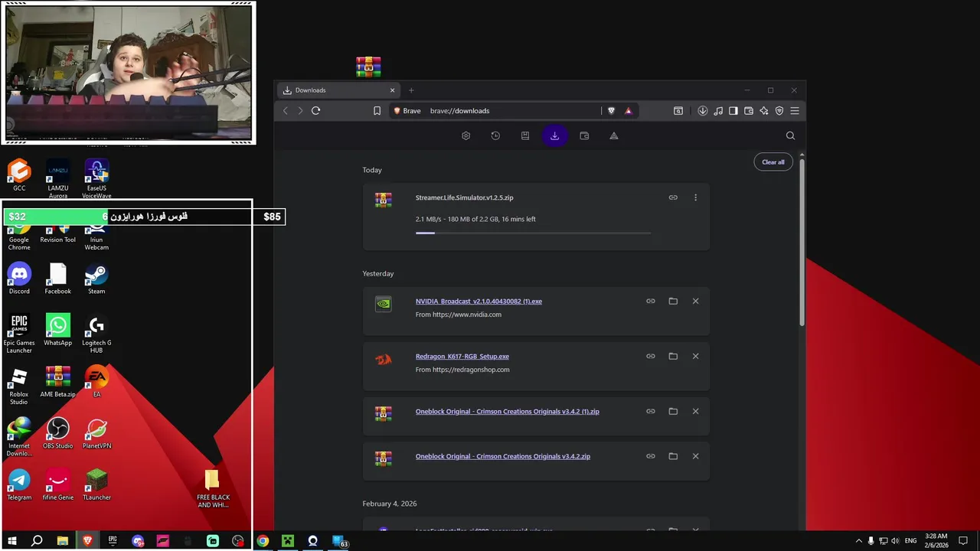
Task: Bookmark this page with the bookmark icon
Action: pyautogui.click(x=377, y=111)
